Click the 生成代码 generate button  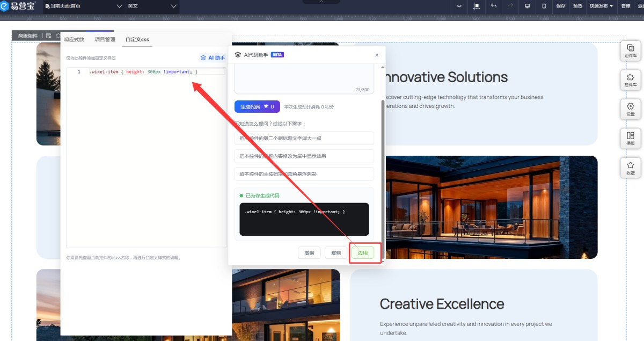[257, 106]
